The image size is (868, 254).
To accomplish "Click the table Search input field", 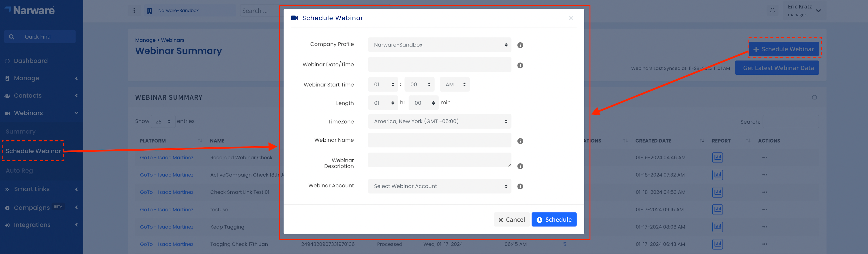I will click(x=791, y=122).
